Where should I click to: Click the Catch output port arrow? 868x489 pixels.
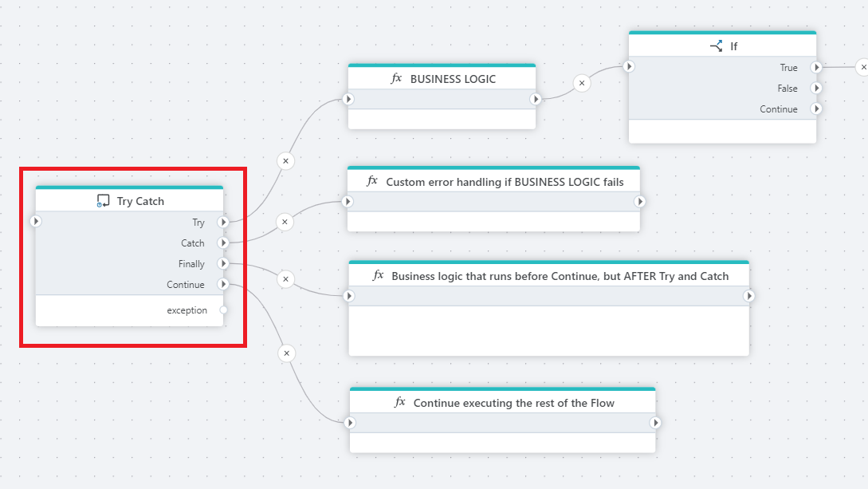tap(223, 243)
